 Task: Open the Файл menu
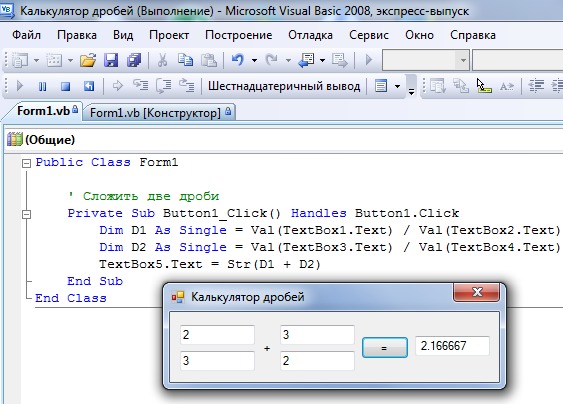[x=26, y=35]
